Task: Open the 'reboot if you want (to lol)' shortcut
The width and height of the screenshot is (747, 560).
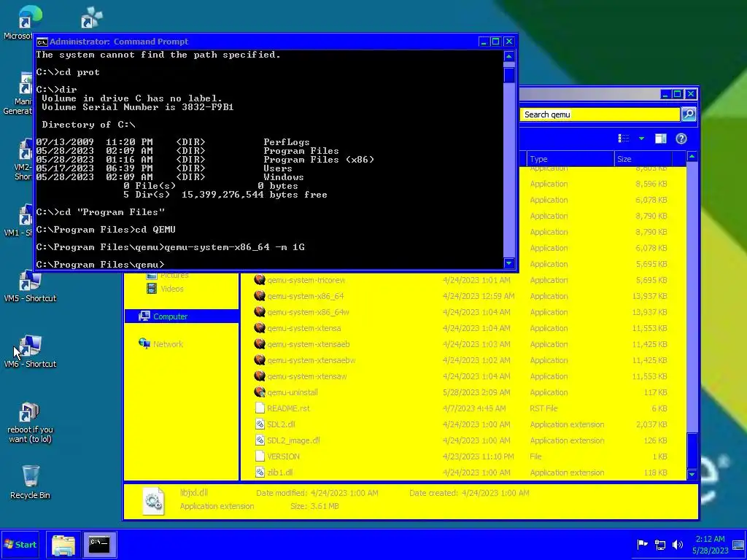Action: coord(29,423)
